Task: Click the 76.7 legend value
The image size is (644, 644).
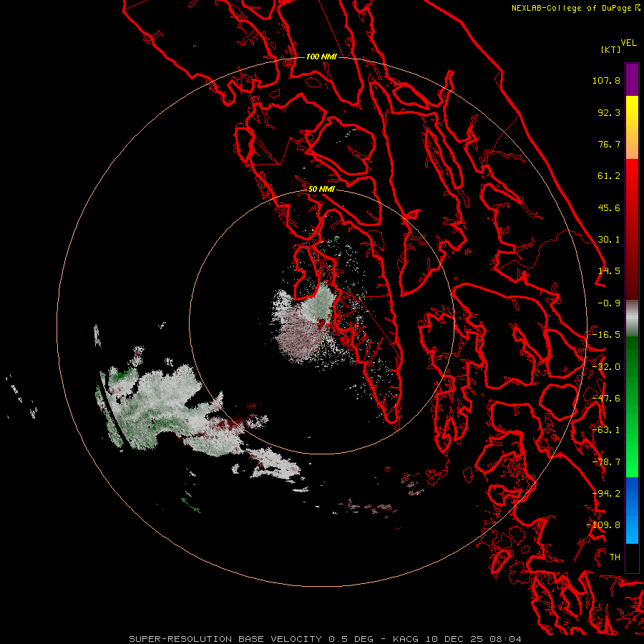Action: (609, 144)
